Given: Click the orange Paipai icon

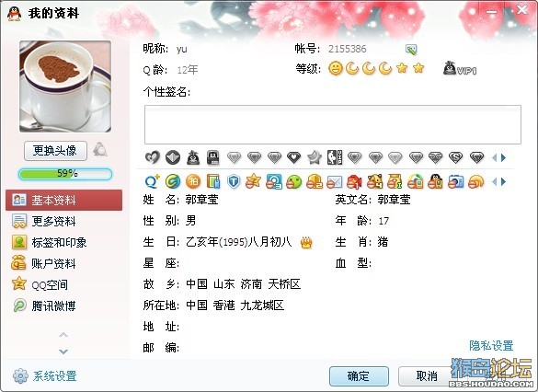Looking at the screenshot, I should (193, 181).
